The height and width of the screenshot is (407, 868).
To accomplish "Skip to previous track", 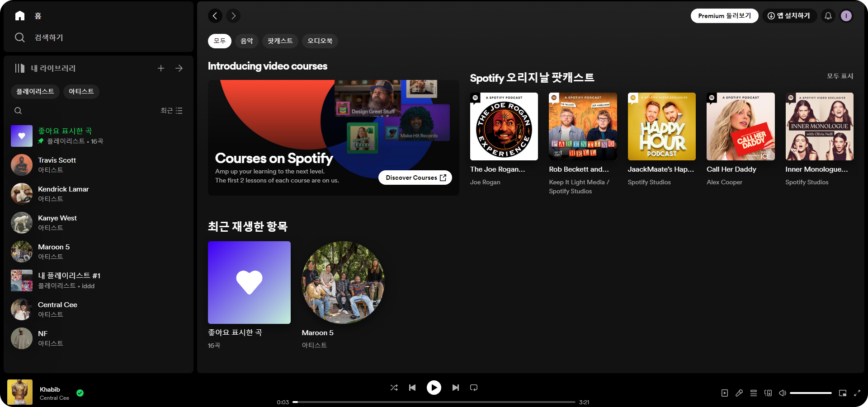I will click(412, 388).
